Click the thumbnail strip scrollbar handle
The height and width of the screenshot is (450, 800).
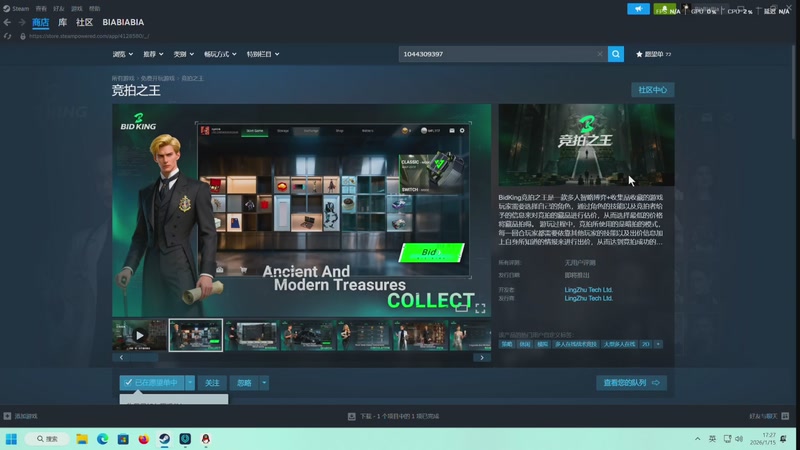click(143, 357)
